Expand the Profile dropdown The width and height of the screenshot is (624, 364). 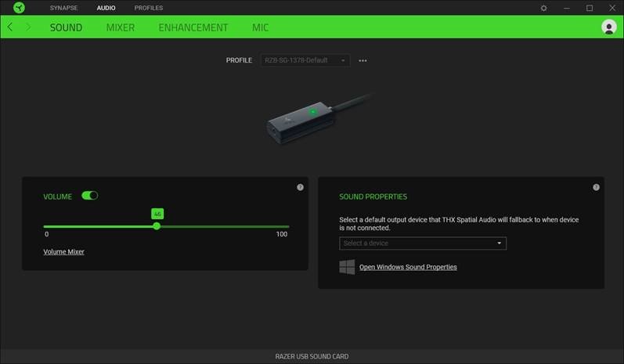click(305, 60)
